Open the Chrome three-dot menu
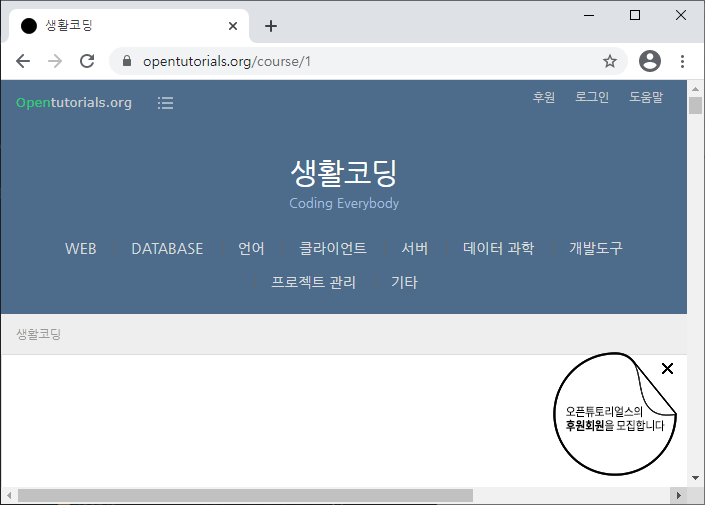 click(x=682, y=61)
